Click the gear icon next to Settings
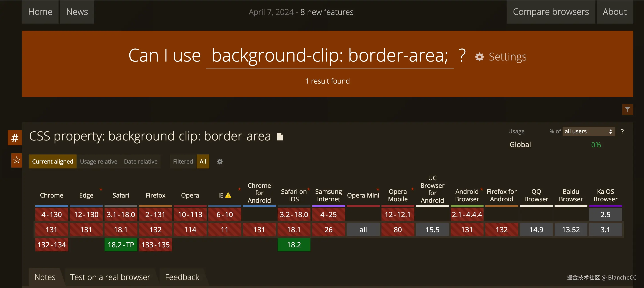 [479, 57]
